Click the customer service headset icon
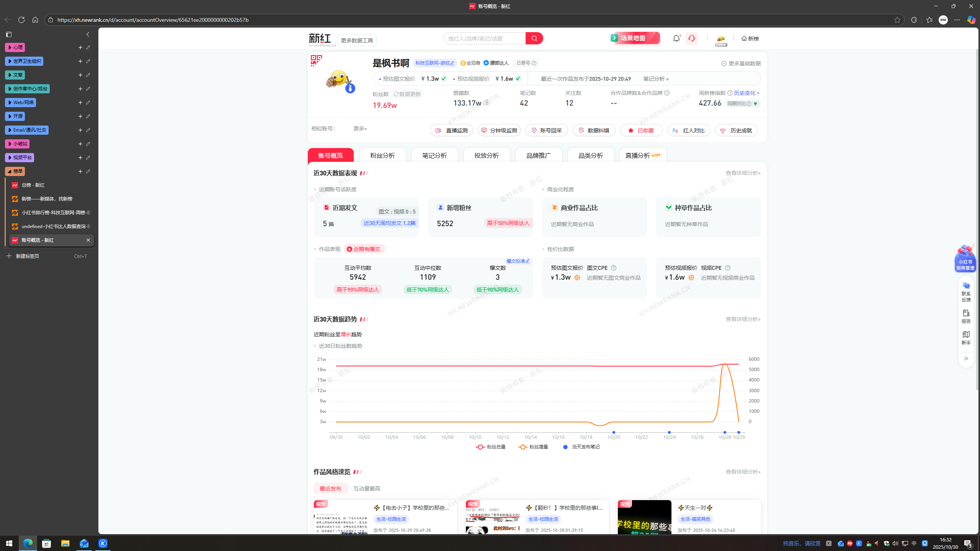This screenshot has height=551, width=980. [691, 38]
